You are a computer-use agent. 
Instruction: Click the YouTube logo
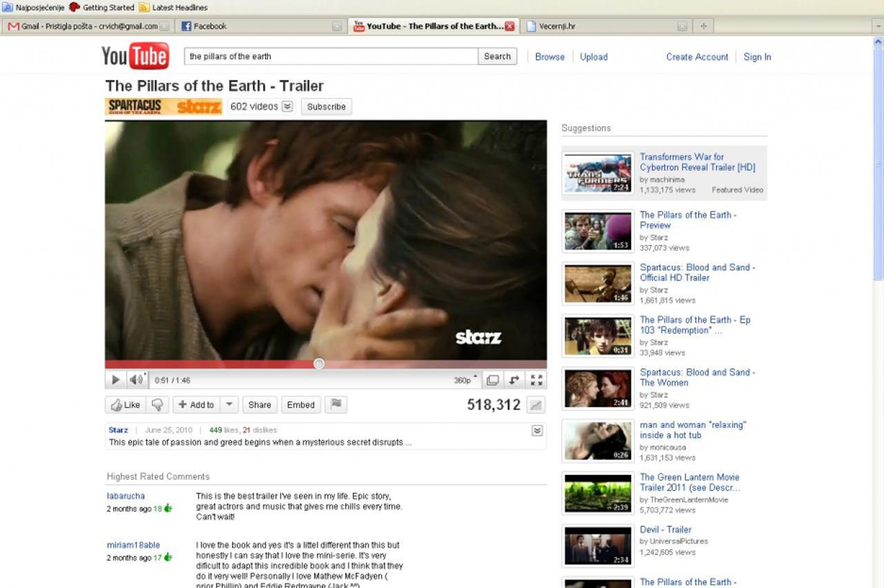click(135, 56)
